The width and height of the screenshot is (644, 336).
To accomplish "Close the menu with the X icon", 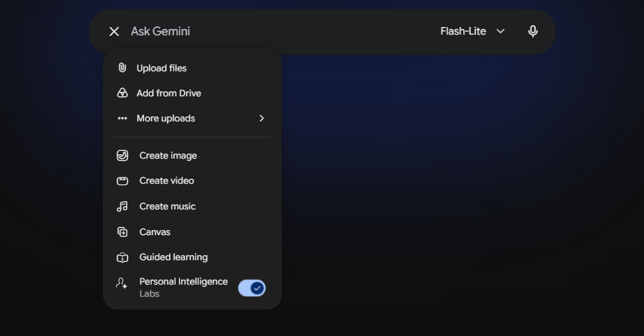I will pos(114,31).
